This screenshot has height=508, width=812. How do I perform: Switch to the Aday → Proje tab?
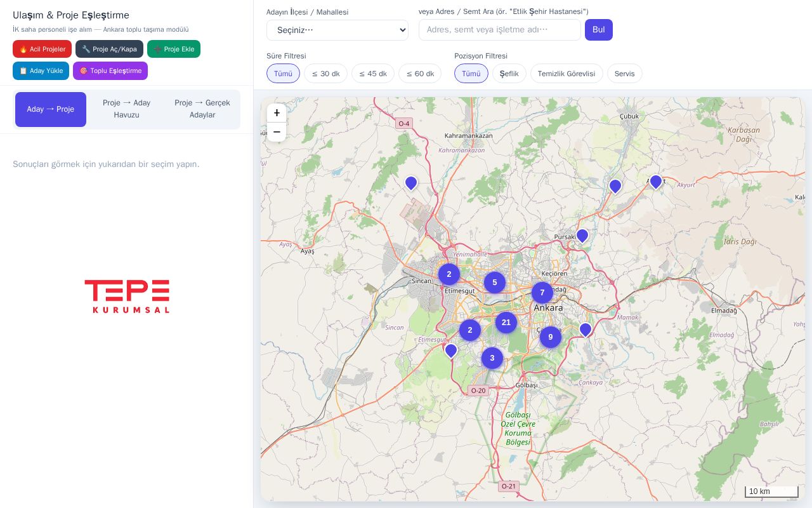[x=51, y=109]
